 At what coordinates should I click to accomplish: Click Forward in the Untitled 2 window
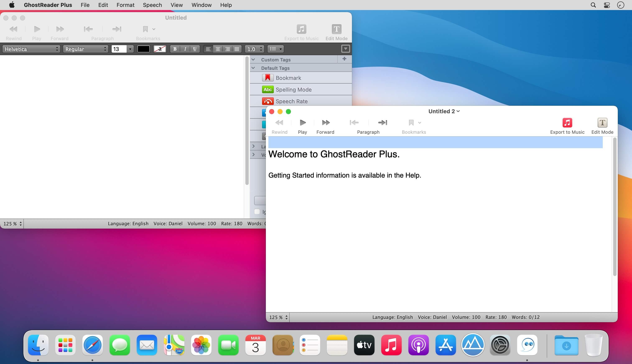coord(325,123)
